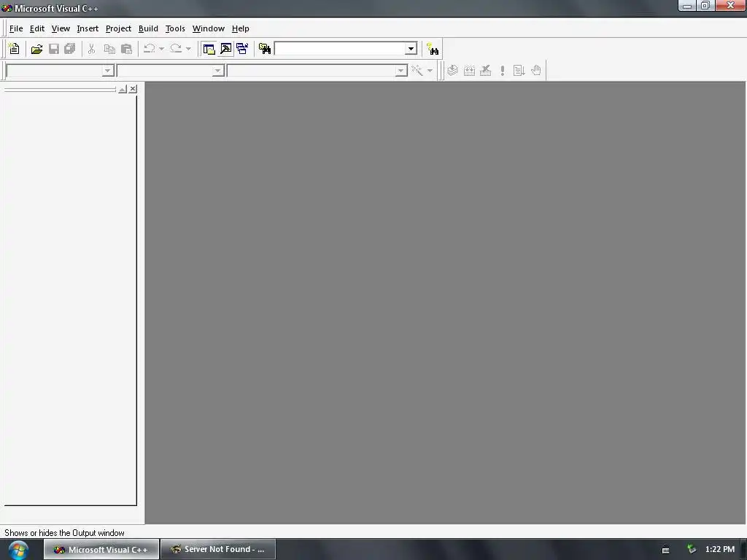Viewport: 747px width, 560px height.
Task: Expand the WizardBar members combo box
Action: tap(401, 71)
